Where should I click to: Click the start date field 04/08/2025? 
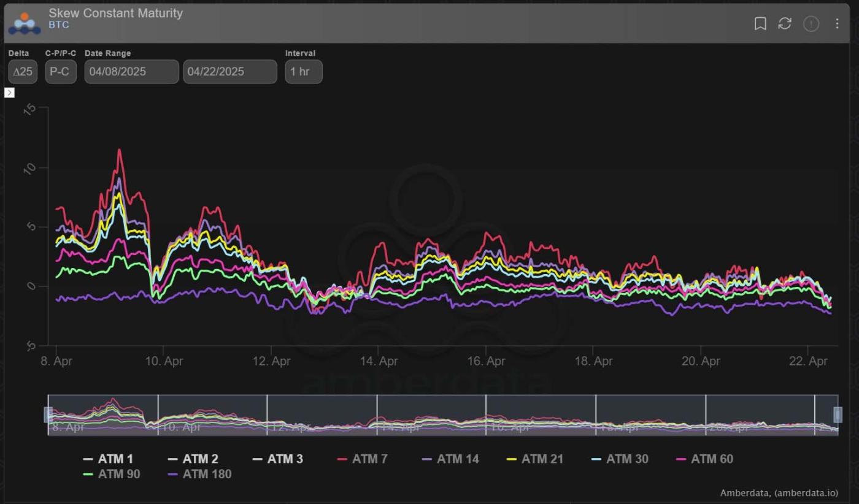(131, 72)
